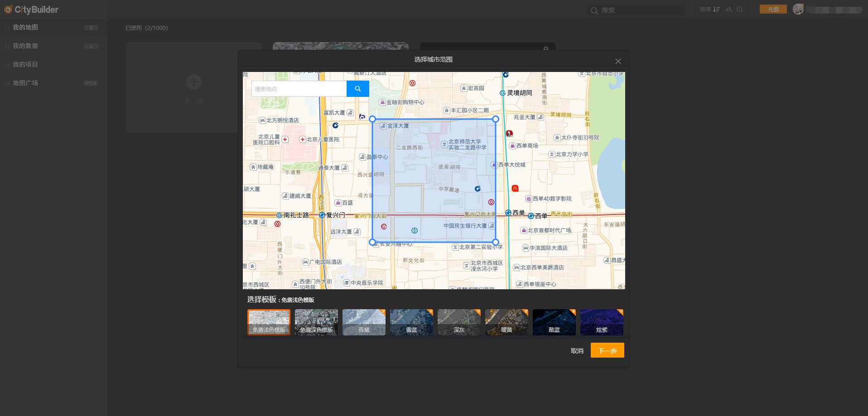
Task: Click top-right handle of selection rectangle
Action: [496, 119]
